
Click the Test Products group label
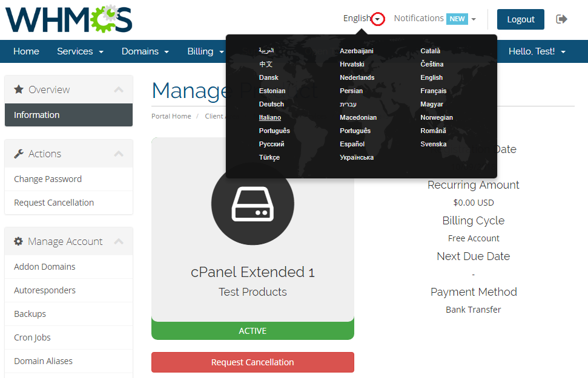coord(253,292)
